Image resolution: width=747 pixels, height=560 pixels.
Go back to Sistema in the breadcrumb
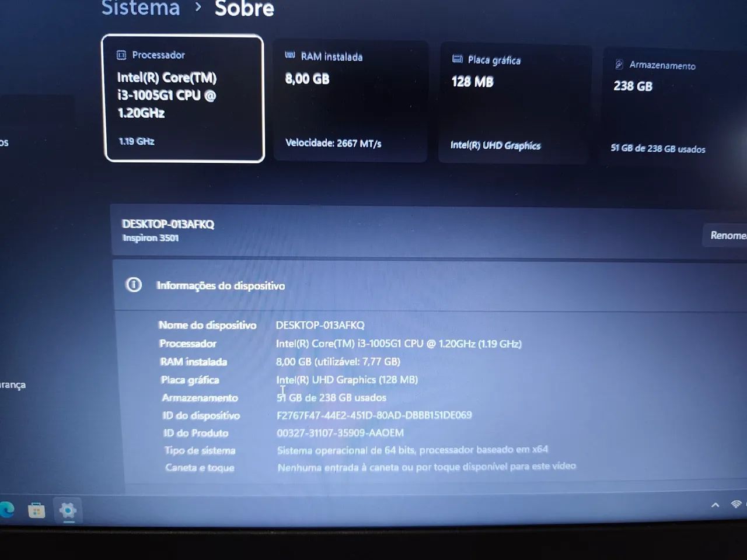tap(141, 8)
